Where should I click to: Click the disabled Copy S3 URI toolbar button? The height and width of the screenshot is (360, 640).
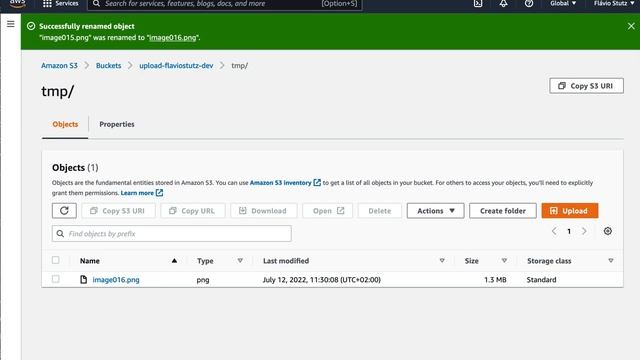click(118, 211)
